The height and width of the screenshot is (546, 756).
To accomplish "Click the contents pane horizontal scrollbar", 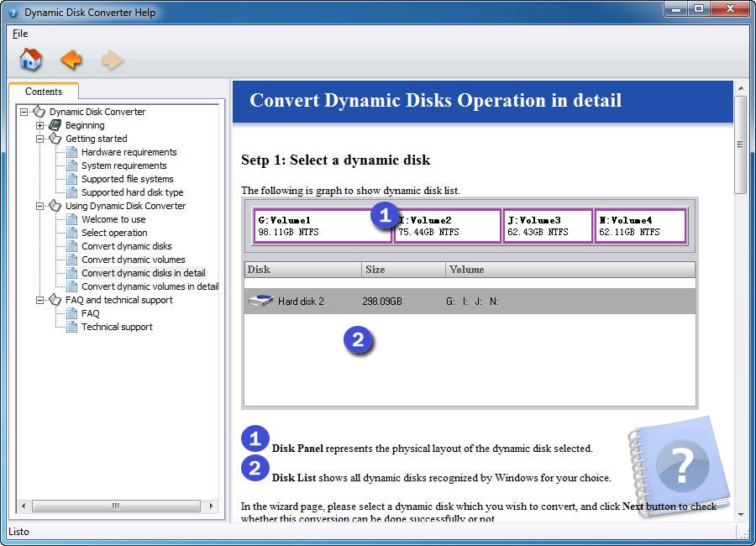I will click(115, 507).
